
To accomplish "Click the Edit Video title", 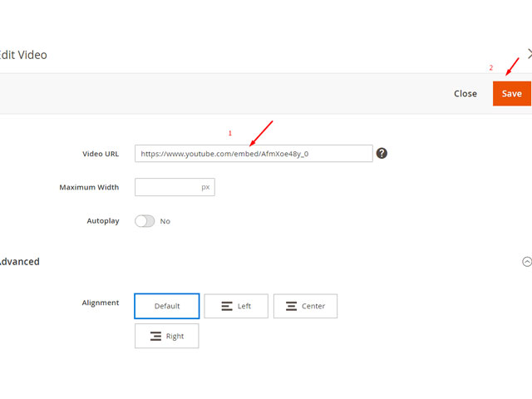I will tap(23, 55).
